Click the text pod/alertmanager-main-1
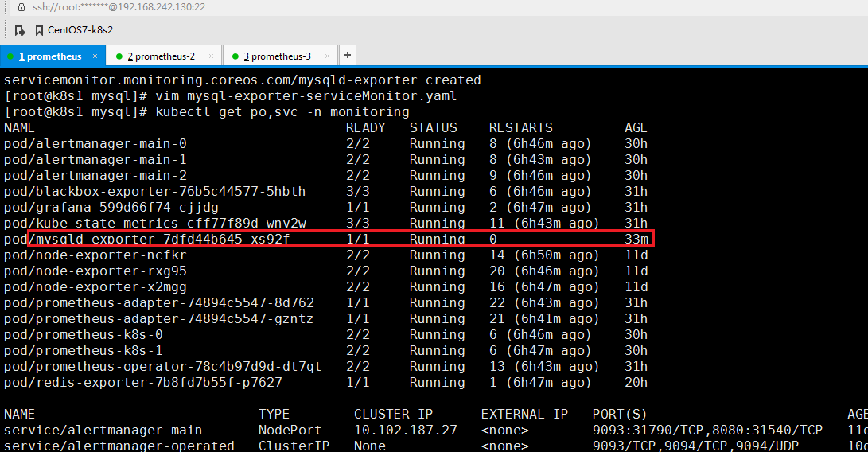868x452 pixels. click(x=95, y=160)
